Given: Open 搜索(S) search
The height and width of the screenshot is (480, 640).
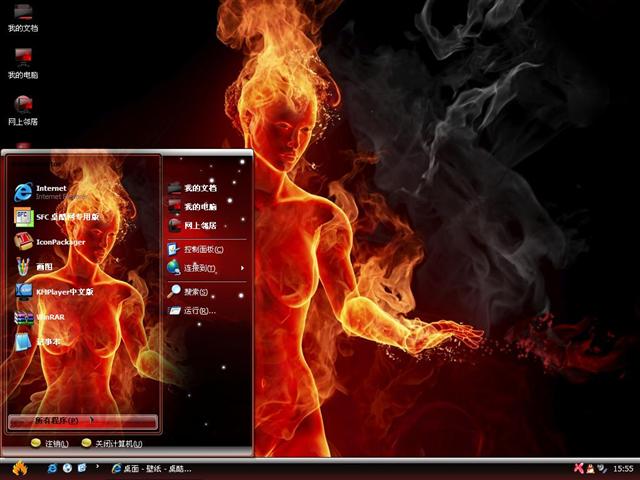Looking at the screenshot, I should (x=189, y=291).
